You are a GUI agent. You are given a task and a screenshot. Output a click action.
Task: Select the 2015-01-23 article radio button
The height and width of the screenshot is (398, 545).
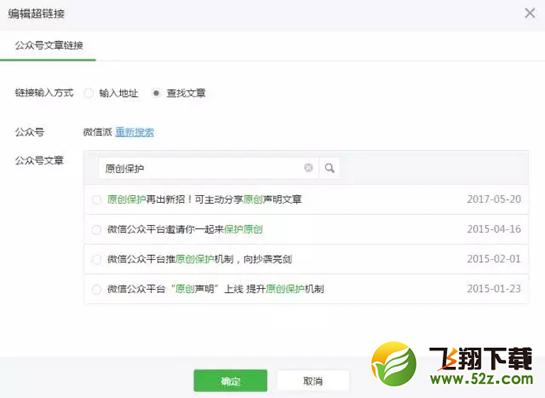[96, 289]
